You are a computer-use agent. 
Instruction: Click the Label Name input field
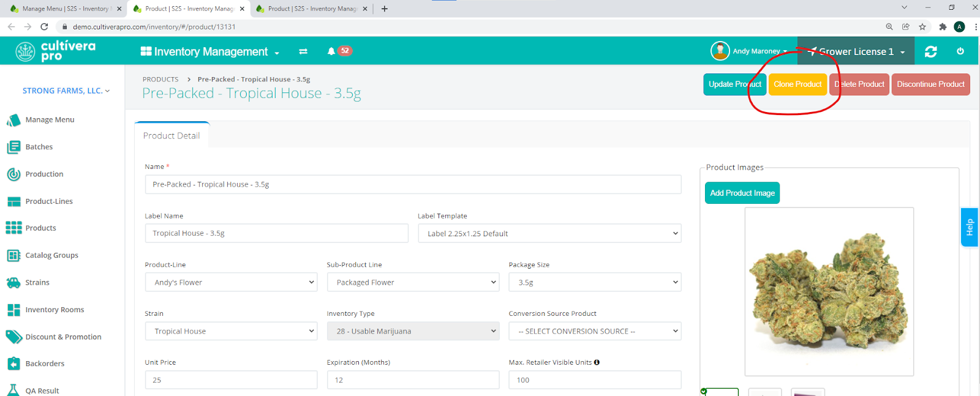click(276, 233)
